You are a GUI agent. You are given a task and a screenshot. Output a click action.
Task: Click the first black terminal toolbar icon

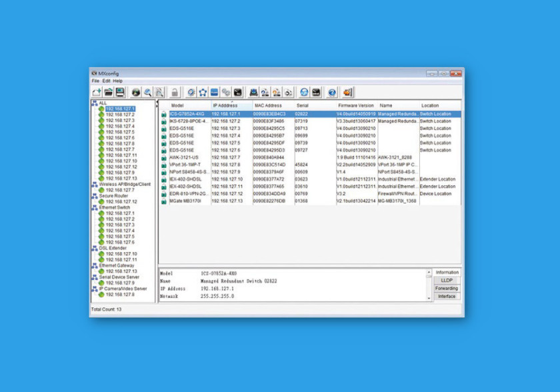point(238,93)
